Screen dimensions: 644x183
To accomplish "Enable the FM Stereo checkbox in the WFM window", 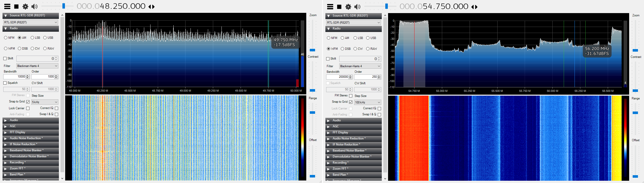I will (x=351, y=96).
